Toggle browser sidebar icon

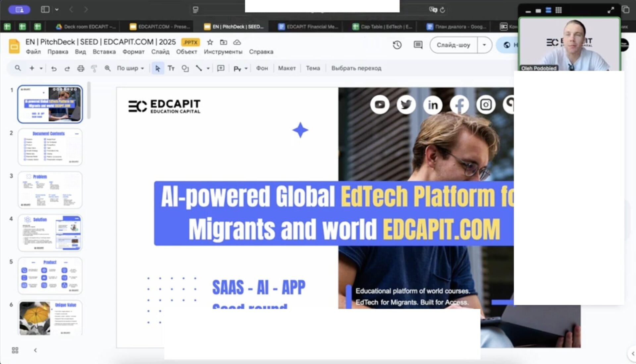click(x=45, y=10)
